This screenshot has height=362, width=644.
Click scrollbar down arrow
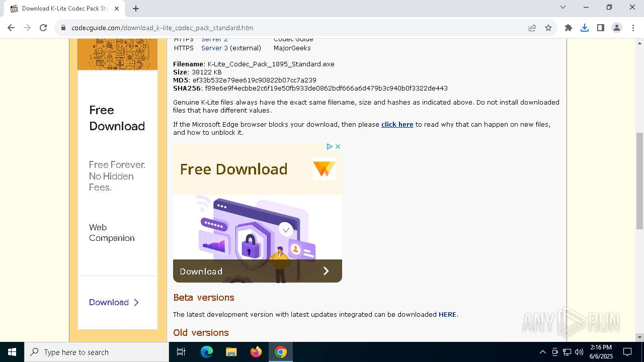pos(639,337)
